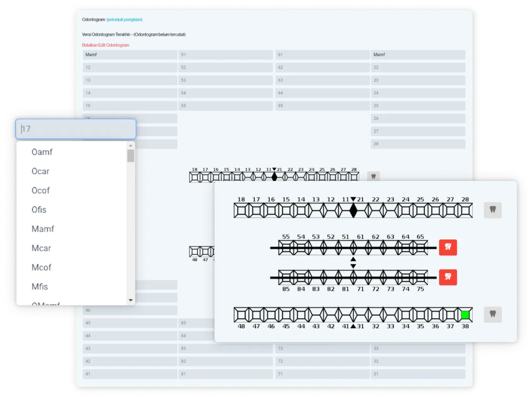Click the black diamond between teeth 11 and 21
The height and width of the screenshot is (397, 532).
[353, 211]
